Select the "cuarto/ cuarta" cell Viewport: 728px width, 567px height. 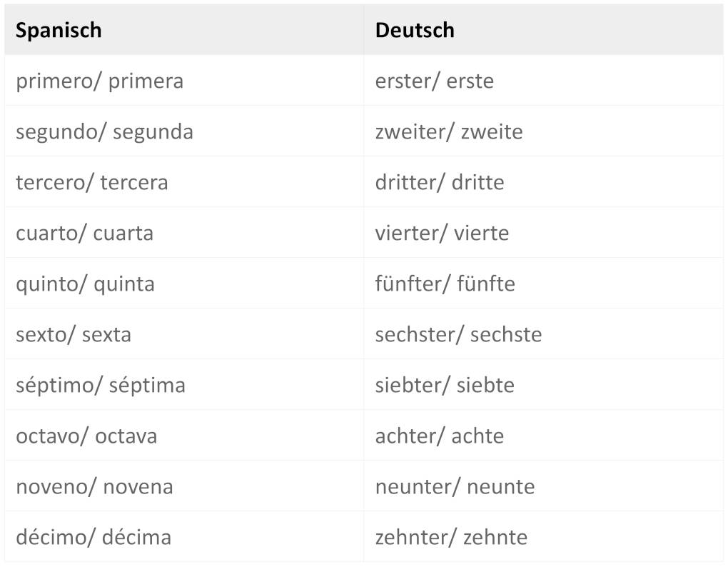[x=84, y=233]
